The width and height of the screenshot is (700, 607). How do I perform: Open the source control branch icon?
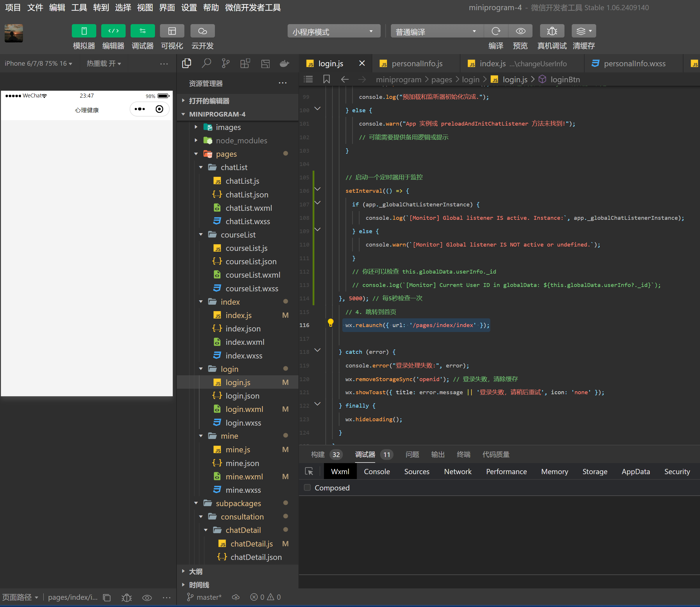point(225,63)
